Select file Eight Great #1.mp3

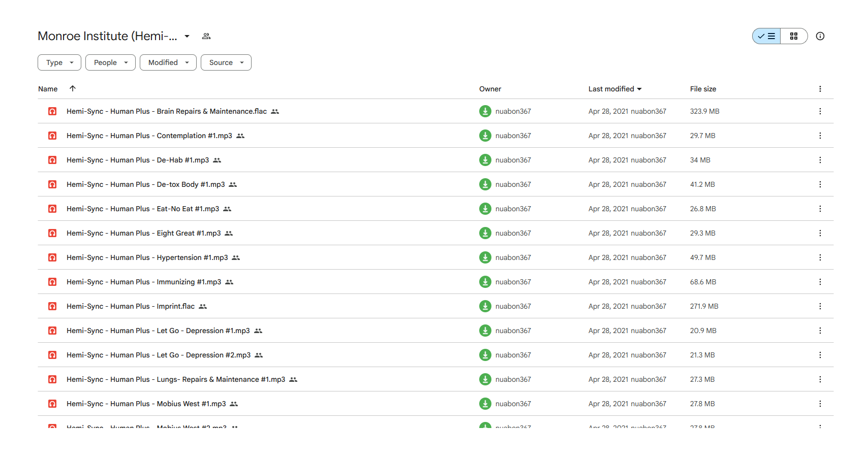point(436,233)
